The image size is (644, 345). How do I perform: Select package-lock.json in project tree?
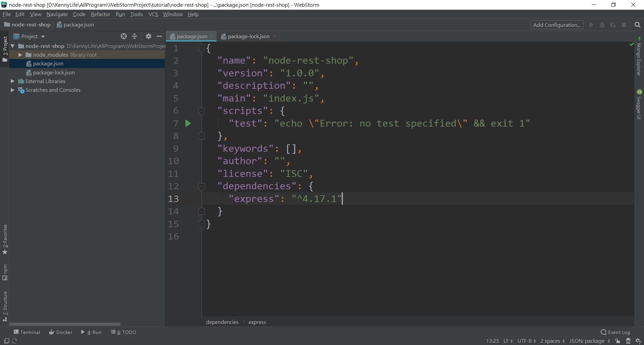[x=54, y=72]
